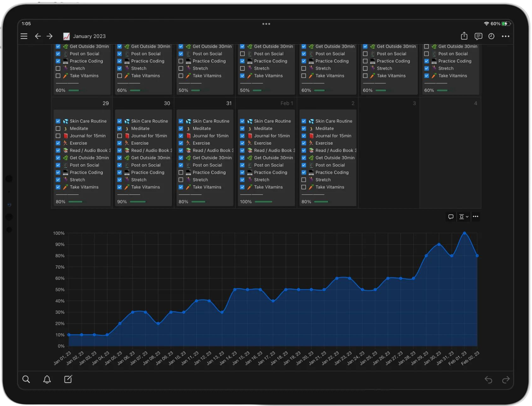532x406 pixels.
Task: Open search with the magnifier icon
Action: pos(26,379)
